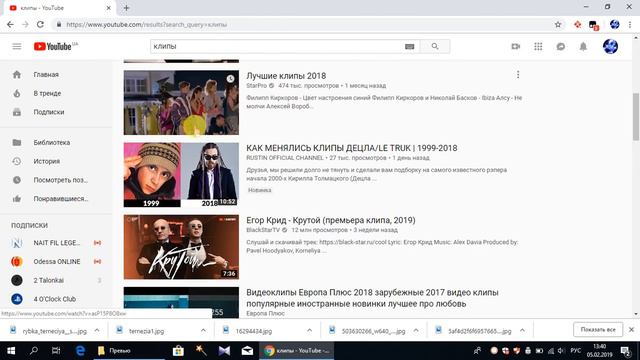Click the create video camera icon
Viewport: 640px width, 360px height.
point(516,47)
